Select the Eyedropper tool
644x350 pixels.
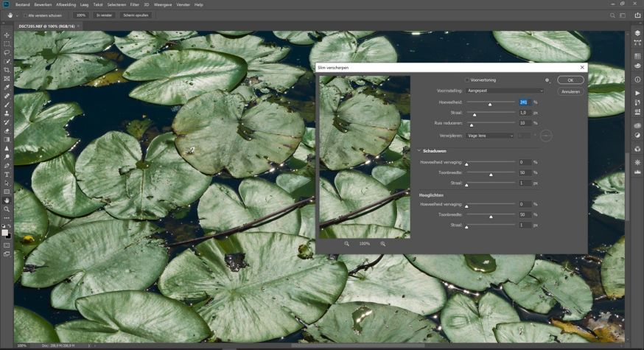click(x=7, y=87)
